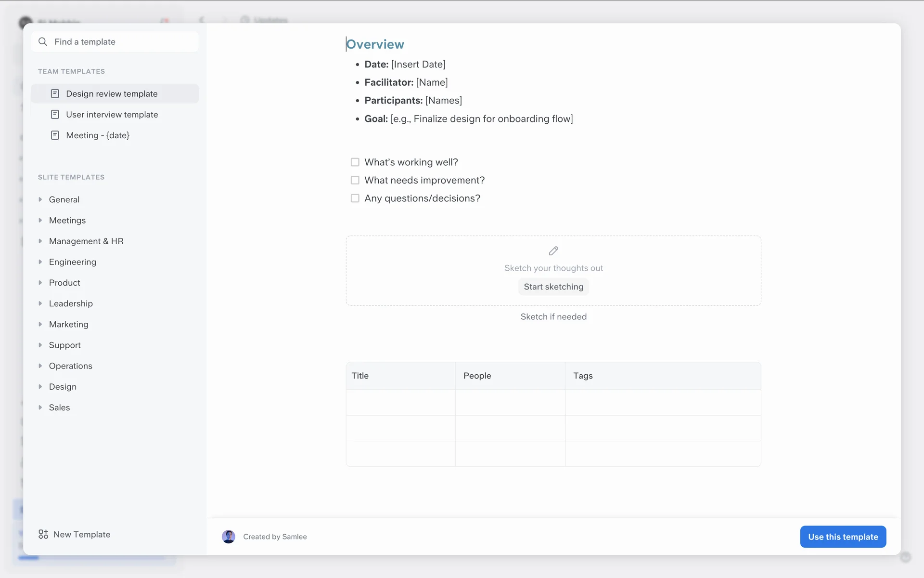Click the Meeting - {date} document icon
Viewport: 924px width, 578px height.
click(x=55, y=135)
